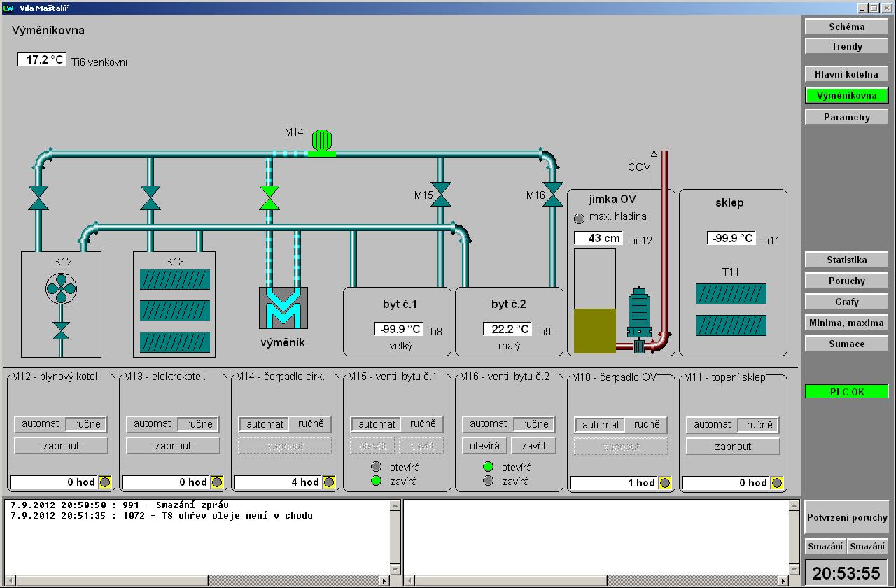
Task: Click the M15 valve symbol
Action: [x=441, y=195]
